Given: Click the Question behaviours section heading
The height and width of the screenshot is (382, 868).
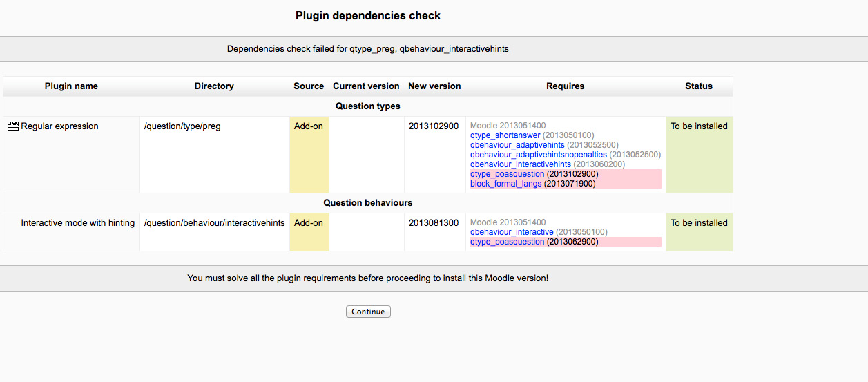Looking at the screenshot, I should tap(368, 203).
